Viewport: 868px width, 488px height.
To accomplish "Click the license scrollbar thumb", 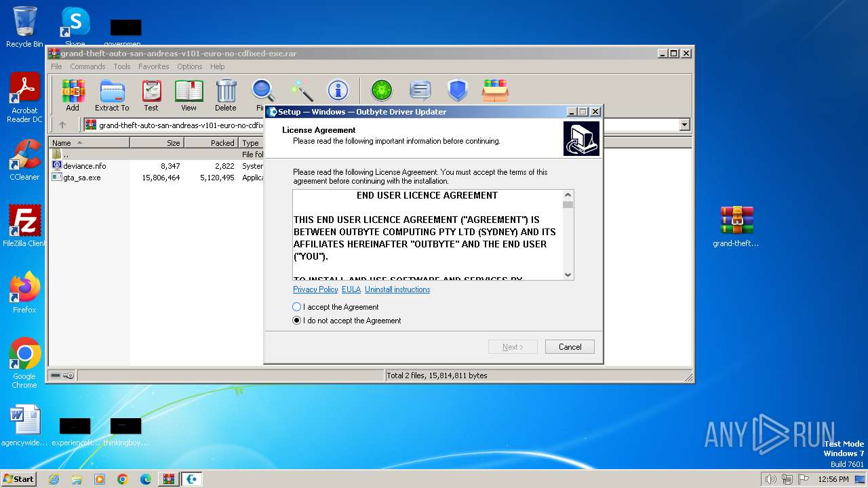I will click(x=568, y=205).
